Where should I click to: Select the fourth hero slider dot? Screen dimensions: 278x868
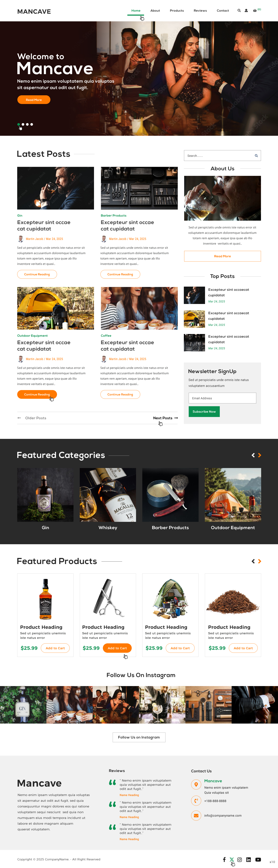[x=32, y=124]
